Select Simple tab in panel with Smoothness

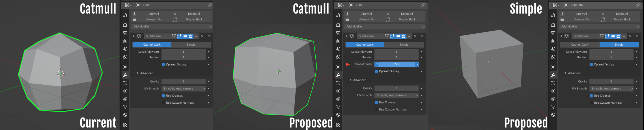pos(404,45)
